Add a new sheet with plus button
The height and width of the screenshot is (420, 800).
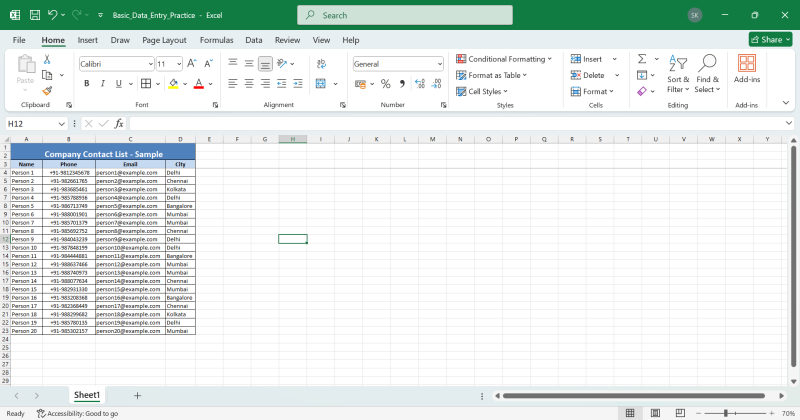[137, 396]
